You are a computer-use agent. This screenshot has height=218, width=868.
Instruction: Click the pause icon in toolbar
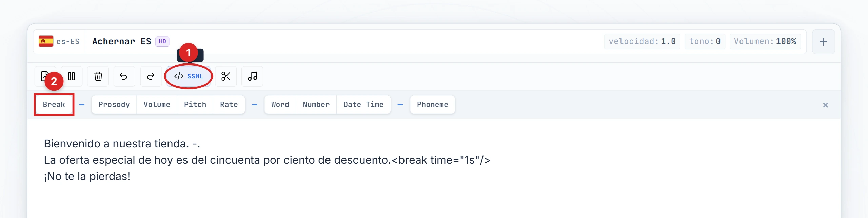[x=72, y=76]
